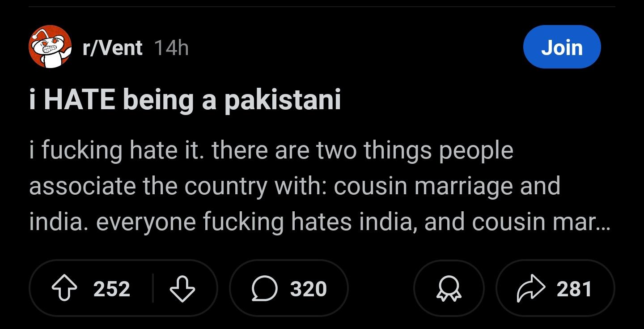Go to the r/Vent subreddit name

pos(112,48)
